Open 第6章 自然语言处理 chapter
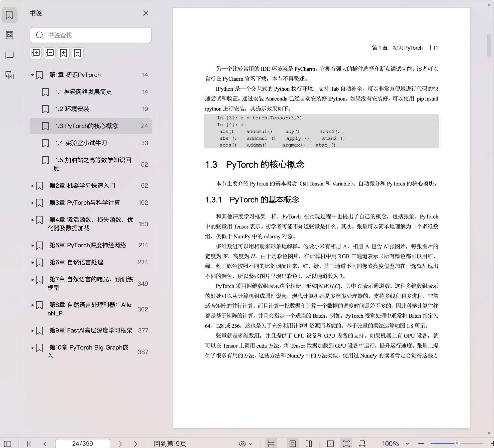 point(91,262)
